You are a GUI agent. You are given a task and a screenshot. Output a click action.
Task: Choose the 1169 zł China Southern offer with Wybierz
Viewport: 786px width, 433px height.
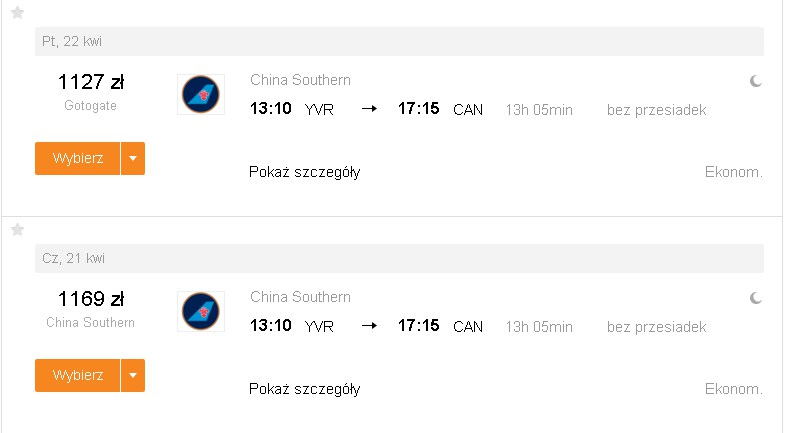[78, 375]
